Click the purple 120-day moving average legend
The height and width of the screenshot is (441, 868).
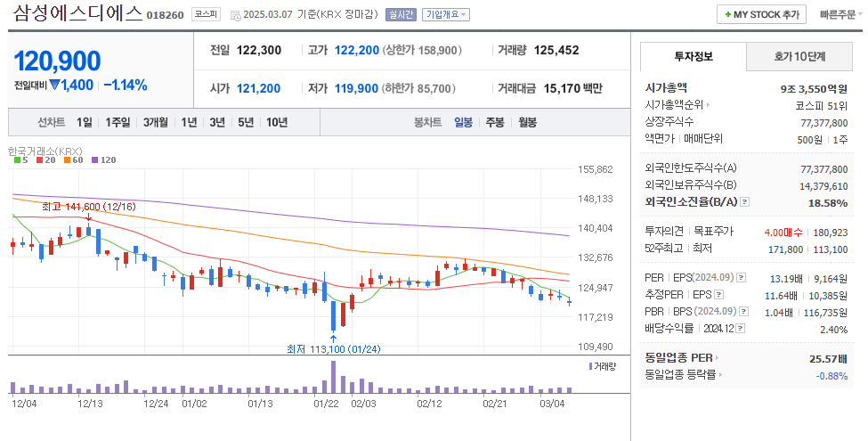[103, 160]
